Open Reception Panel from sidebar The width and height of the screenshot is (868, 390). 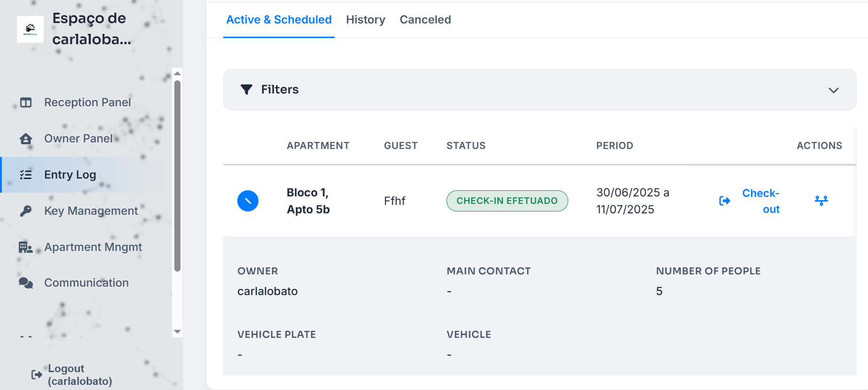click(x=86, y=102)
